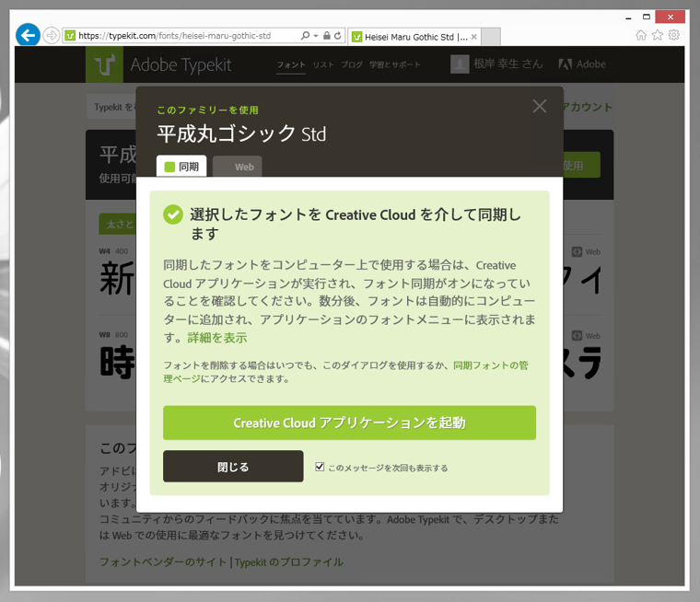View the site security lock icon
The width and height of the screenshot is (700, 602).
pos(327,35)
